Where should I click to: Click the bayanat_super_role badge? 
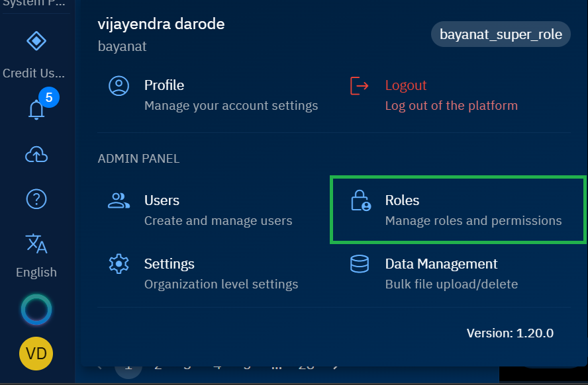501,34
